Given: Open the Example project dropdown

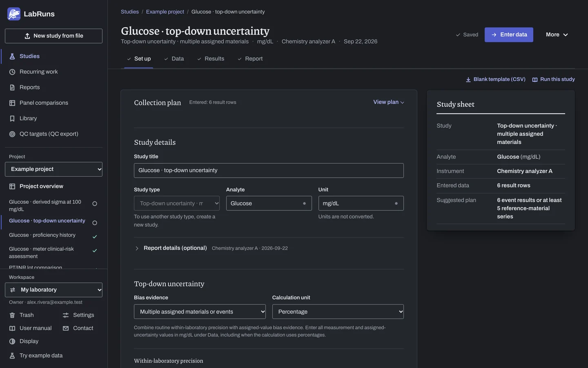Looking at the screenshot, I should 53,169.
